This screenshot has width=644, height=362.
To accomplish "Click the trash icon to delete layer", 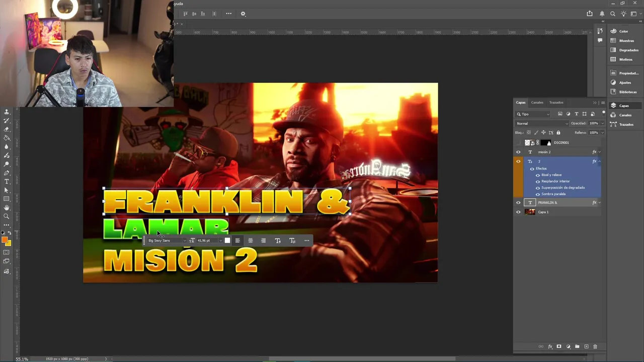I will coord(595,346).
